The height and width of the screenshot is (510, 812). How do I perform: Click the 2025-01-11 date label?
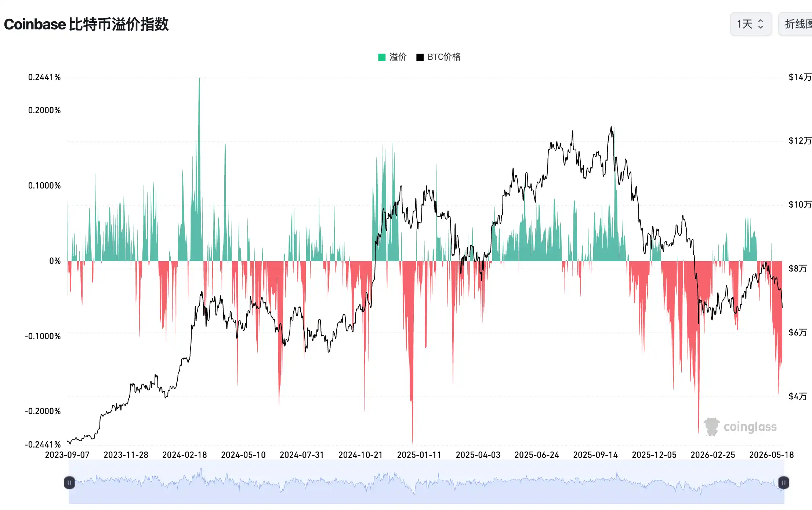[x=419, y=455]
